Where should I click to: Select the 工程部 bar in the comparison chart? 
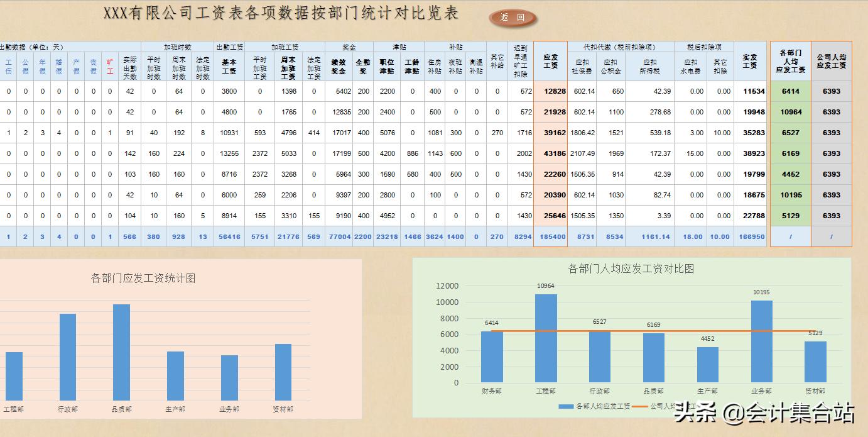pos(546,340)
